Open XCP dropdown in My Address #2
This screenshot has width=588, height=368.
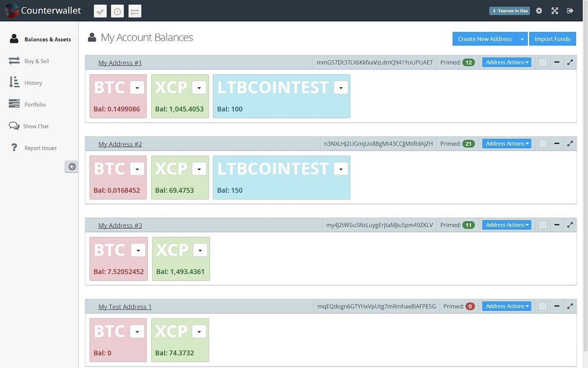(199, 169)
